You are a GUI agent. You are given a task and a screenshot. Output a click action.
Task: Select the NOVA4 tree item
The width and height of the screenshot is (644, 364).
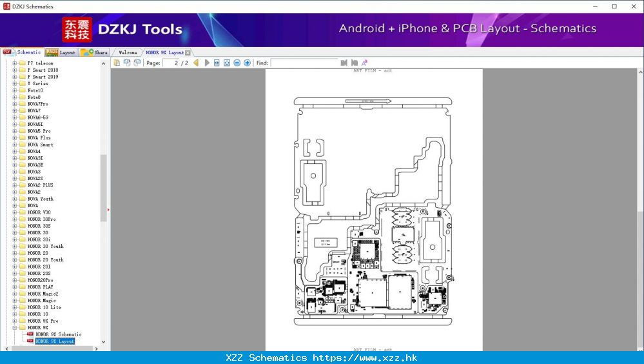[x=34, y=152]
